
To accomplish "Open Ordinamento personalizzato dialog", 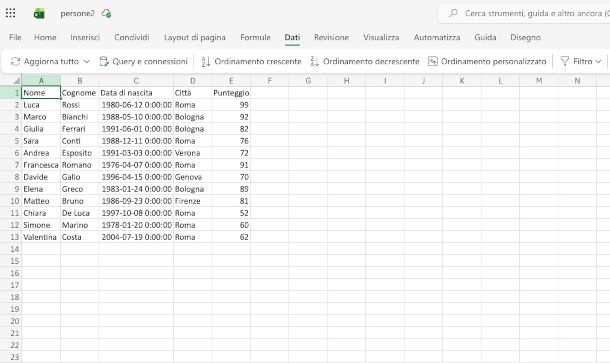I will click(487, 61).
